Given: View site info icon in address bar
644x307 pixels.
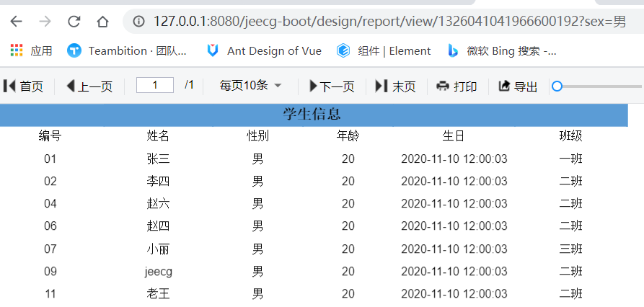Looking at the screenshot, I should coord(138,22).
